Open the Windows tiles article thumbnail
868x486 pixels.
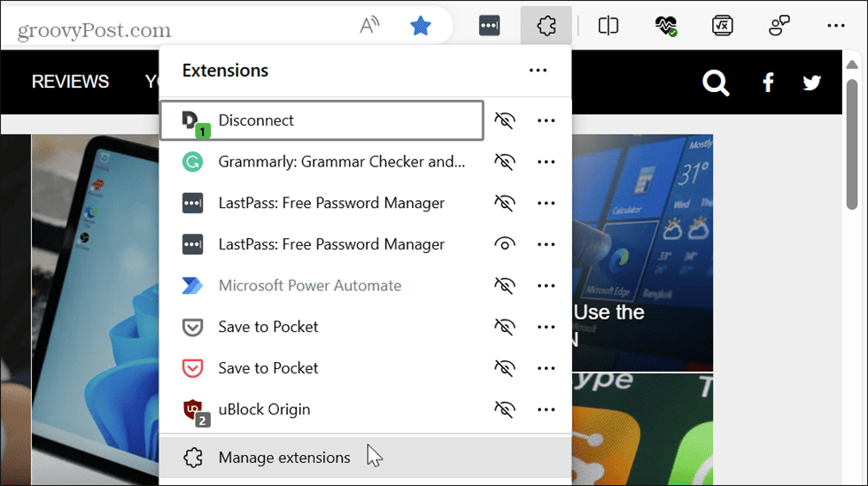point(642,252)
